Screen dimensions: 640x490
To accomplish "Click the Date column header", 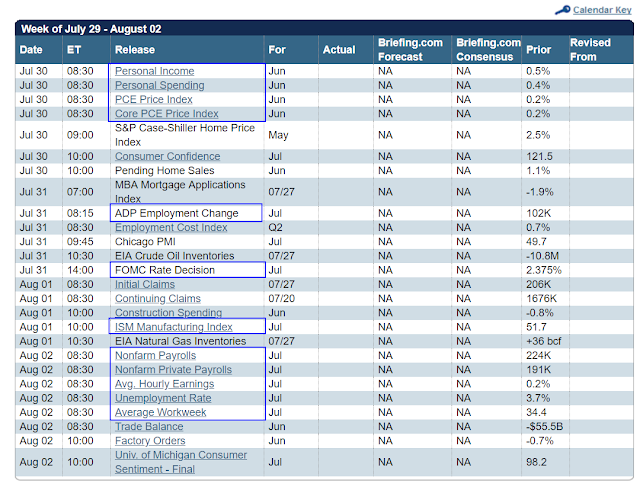I will coord(31,50).
